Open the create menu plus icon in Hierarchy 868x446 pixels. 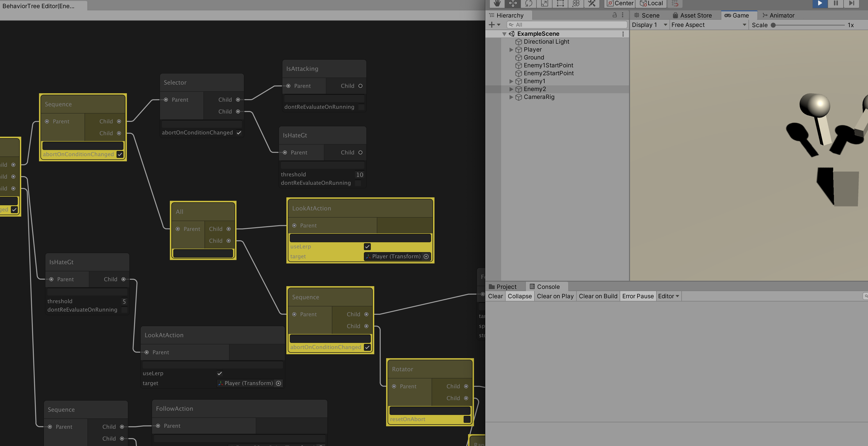(491, 25)
